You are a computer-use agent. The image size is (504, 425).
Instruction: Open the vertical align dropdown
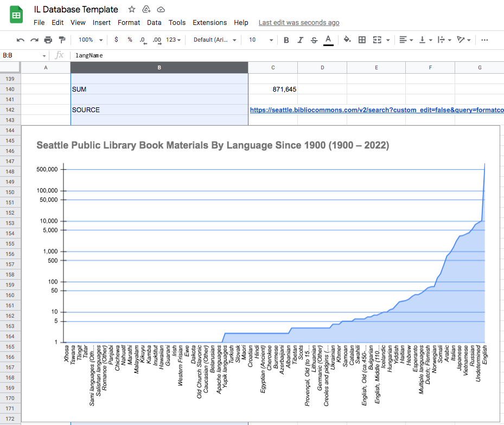click(x=425, y=40)
